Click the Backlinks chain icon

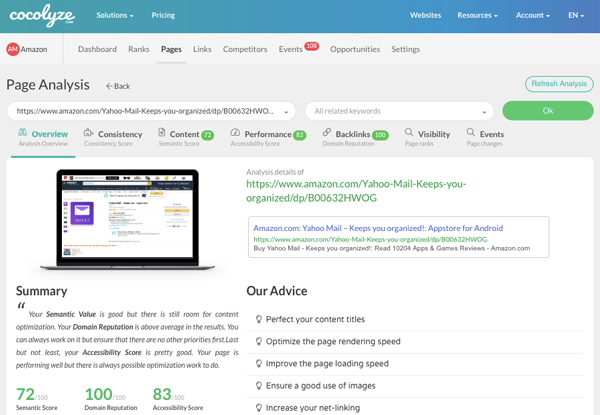coord(327,132)
